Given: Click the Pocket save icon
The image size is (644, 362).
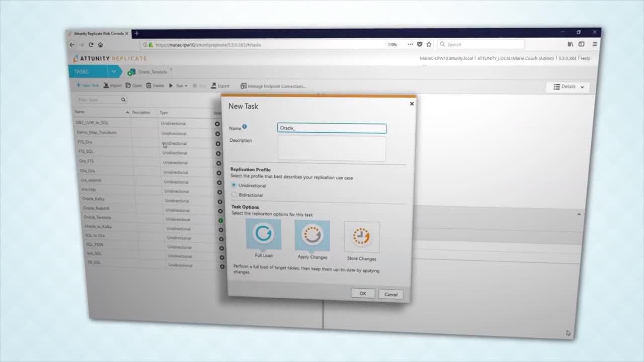Looking at the screenshot, I should click(x=420, y=44).
